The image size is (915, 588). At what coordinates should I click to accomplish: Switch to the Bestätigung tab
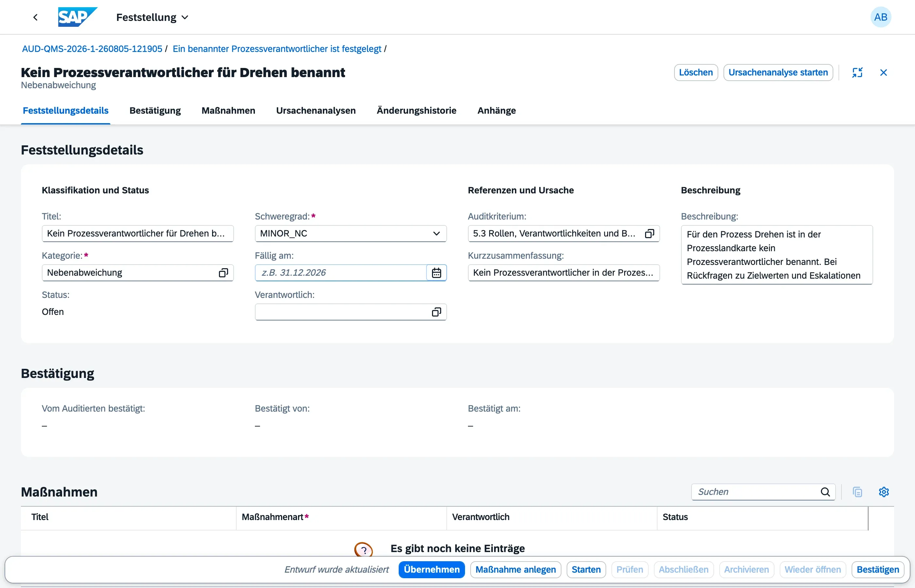155,110
